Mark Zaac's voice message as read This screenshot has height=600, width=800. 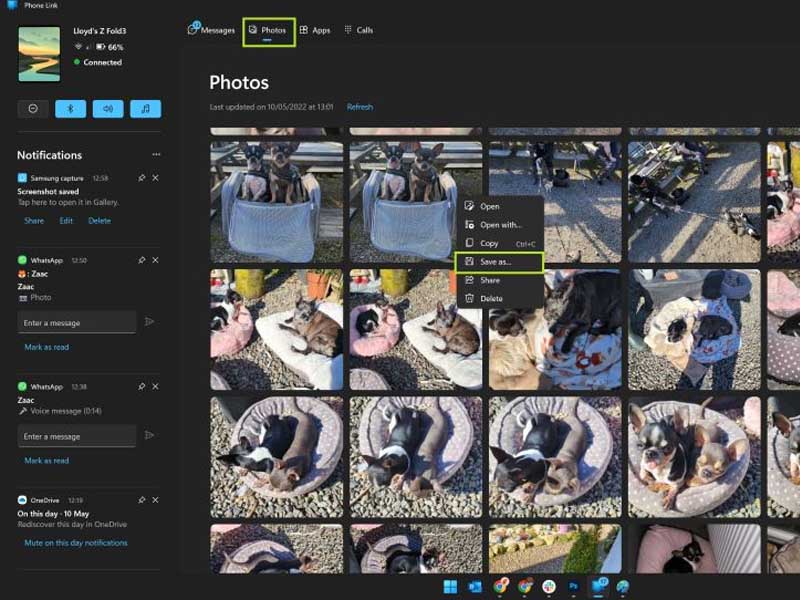(x=46, y=460)
